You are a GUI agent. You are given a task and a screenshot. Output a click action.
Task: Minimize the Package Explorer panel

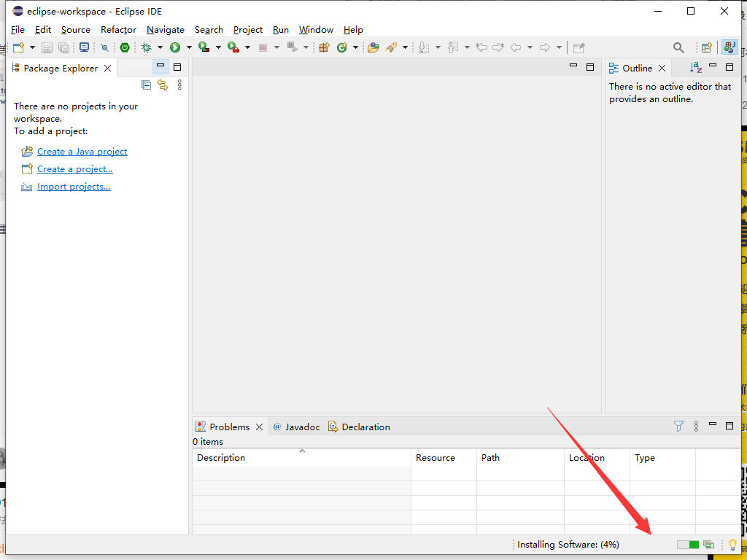(160, 66)
